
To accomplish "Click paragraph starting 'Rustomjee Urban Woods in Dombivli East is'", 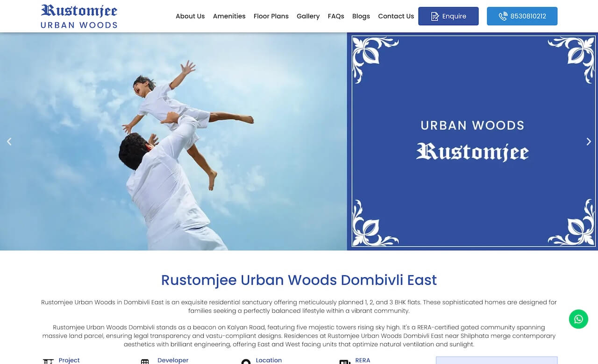I will (299, 306).
